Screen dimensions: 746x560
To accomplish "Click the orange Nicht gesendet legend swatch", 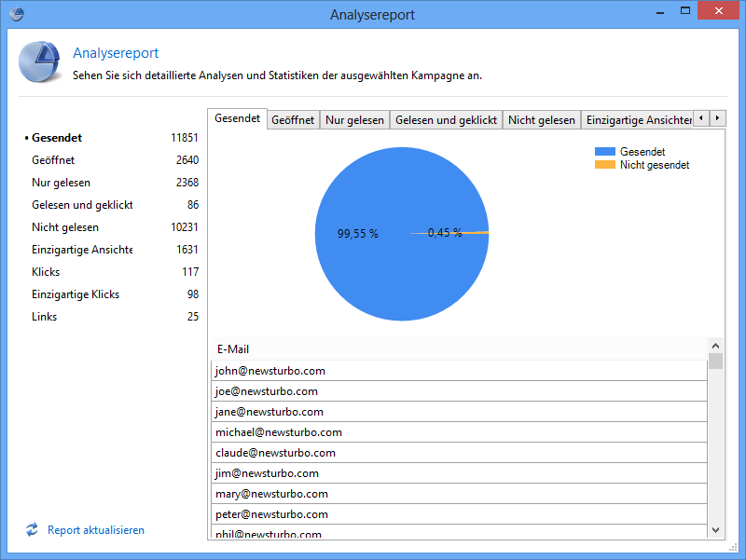I will 605,165.
